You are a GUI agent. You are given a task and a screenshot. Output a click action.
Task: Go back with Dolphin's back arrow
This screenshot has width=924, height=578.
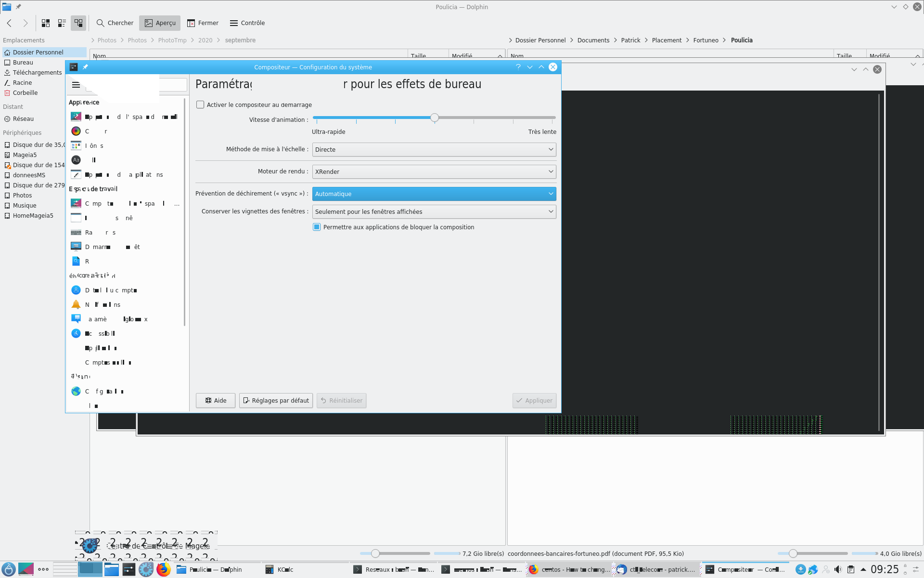tap(9, 23)
